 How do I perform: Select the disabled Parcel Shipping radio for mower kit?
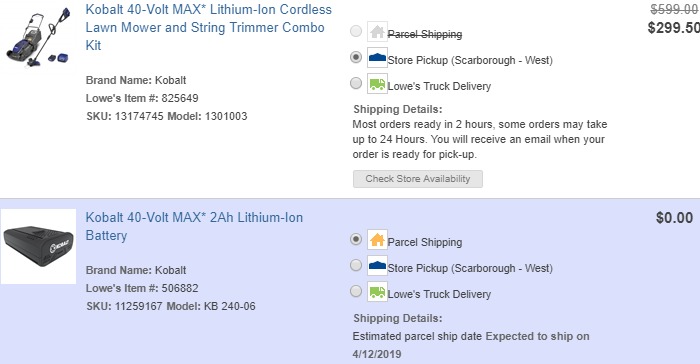click(356, 31)
